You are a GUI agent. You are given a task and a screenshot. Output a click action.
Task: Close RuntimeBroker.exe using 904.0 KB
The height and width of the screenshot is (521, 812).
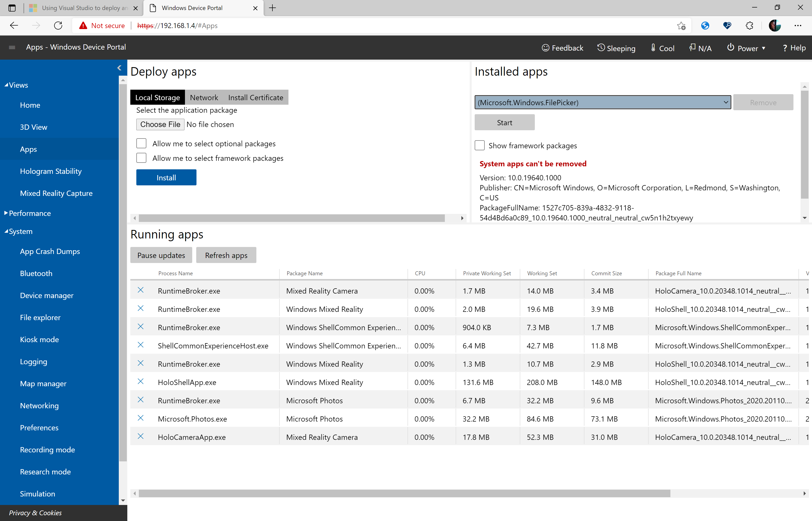[140, 326]
